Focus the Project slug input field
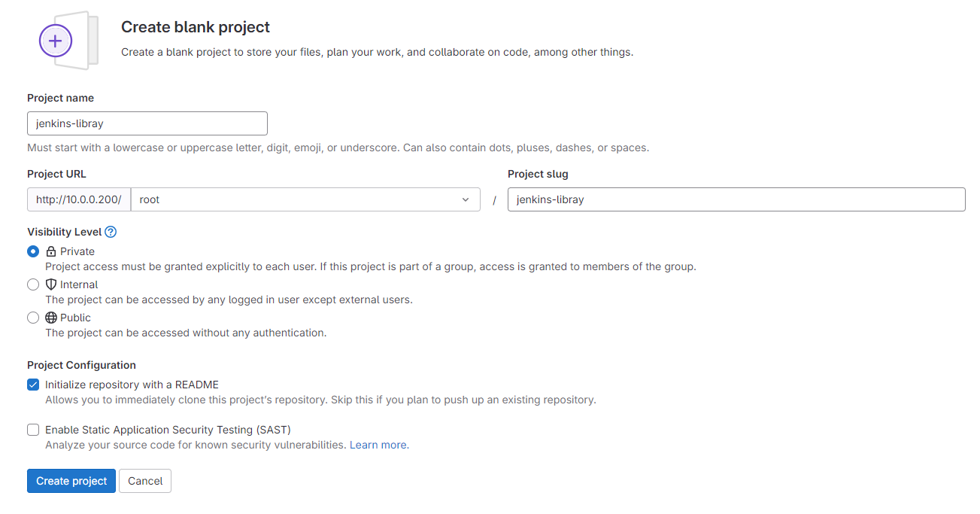The width and height of the screenshot is (980, 514). click(x=736, y=199)
